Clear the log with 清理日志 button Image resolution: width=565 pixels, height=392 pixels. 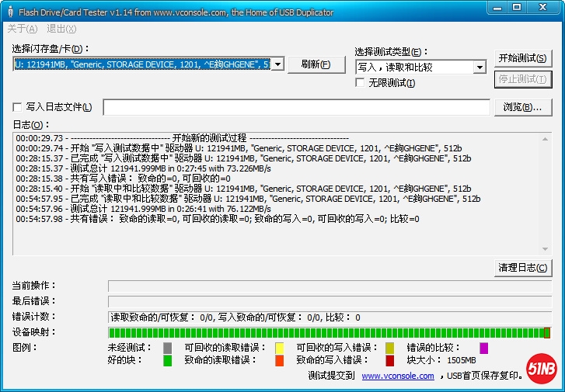(522, 268)
